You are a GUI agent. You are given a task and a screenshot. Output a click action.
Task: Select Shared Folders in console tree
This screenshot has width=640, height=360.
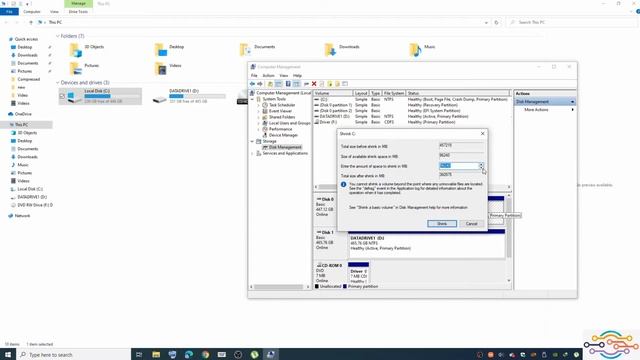[282, 117]
